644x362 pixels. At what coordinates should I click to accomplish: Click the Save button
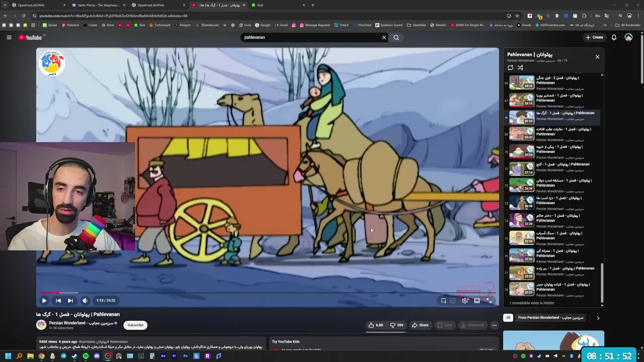(444, 325)
